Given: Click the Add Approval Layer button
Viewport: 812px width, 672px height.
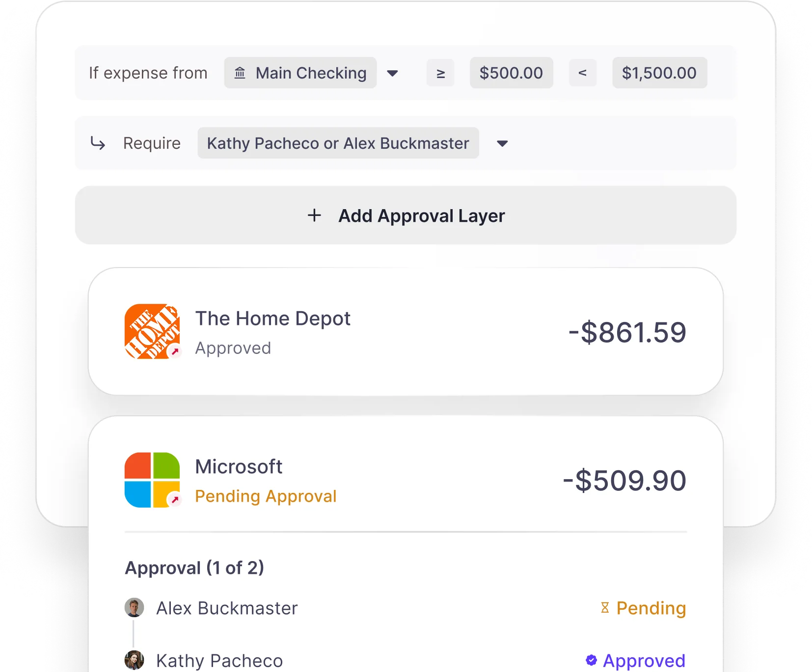Looking at the screenshot, I should [406, 215].
